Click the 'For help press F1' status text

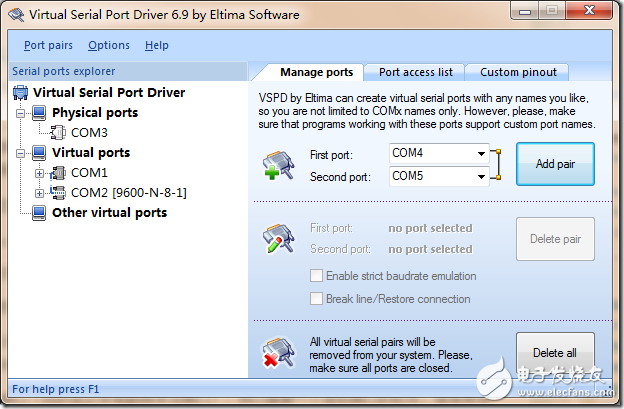tap(55, 389)
